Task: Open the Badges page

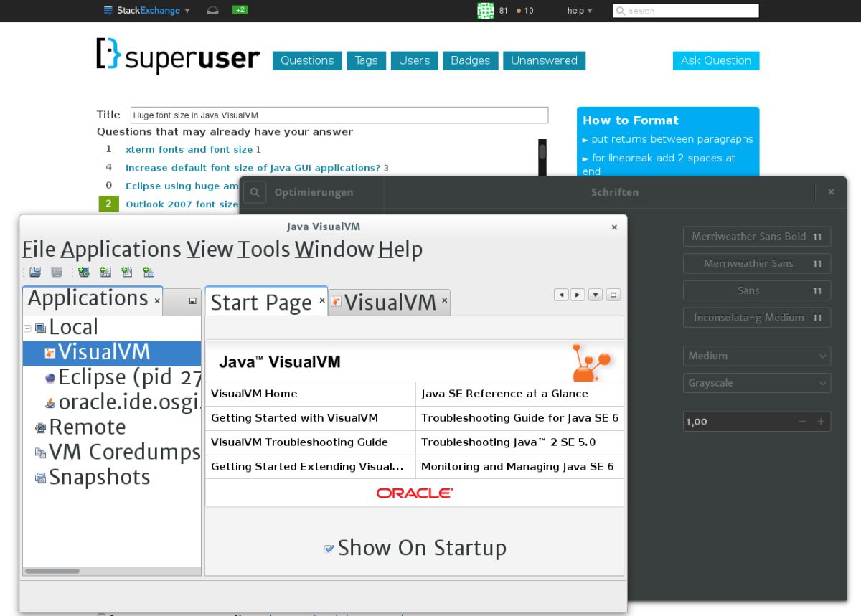Action: coord(470,61)
